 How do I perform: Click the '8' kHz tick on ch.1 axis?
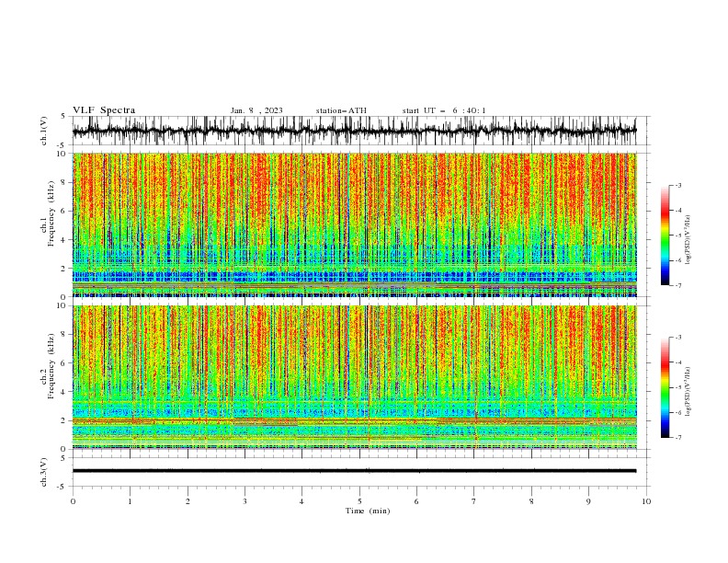click(x=64, y=182)
